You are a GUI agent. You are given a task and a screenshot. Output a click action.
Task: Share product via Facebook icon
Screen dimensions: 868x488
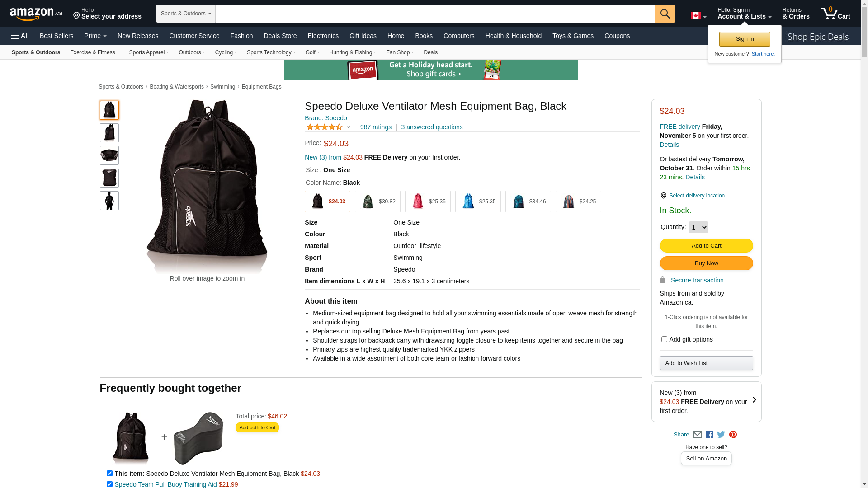click(x=709, y=435)
